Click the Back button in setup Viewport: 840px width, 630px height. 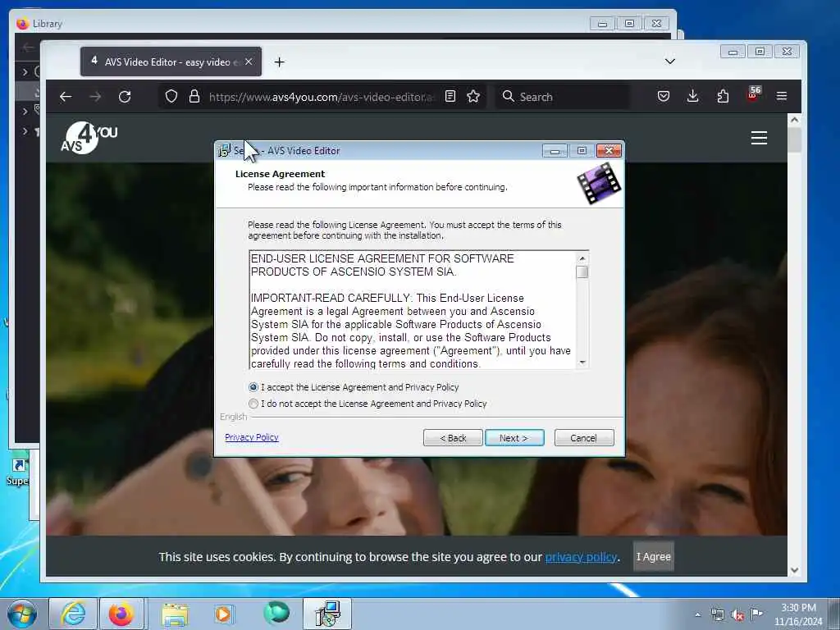[x=453, y=438]
